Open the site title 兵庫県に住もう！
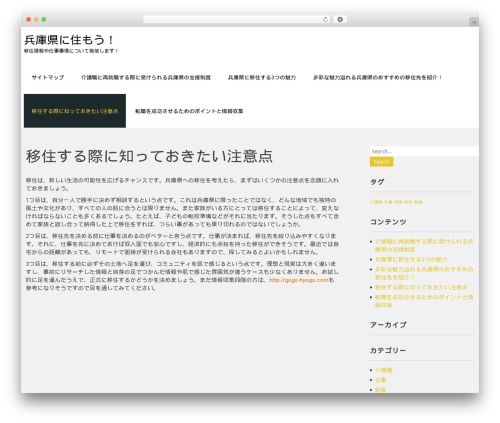The image size is (500, 423). click(69, 40)
